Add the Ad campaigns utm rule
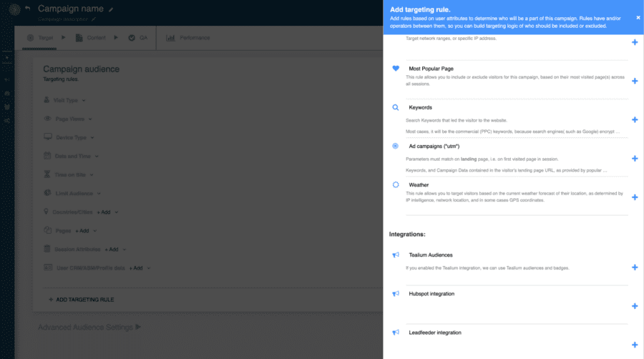Viewport: 644px width, 359px height. coord(635,158)
